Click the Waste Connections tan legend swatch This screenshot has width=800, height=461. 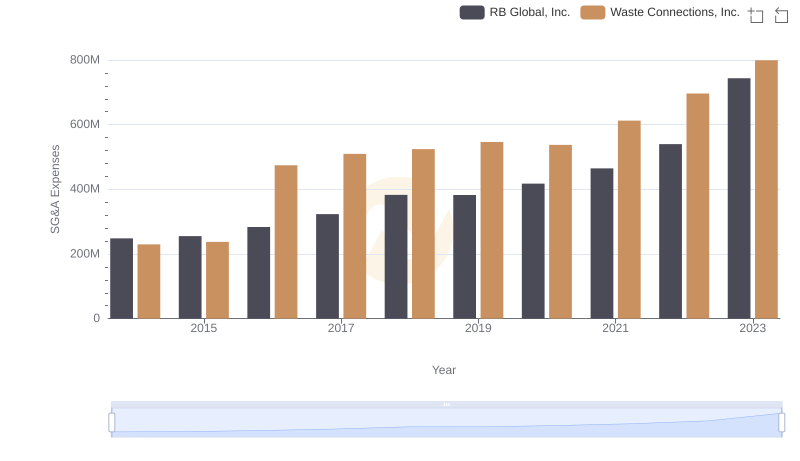593,12
